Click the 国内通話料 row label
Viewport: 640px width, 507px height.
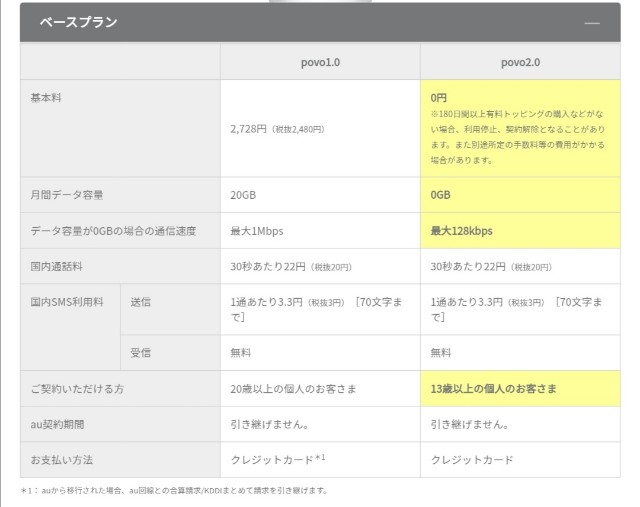(x=56, y=267)
